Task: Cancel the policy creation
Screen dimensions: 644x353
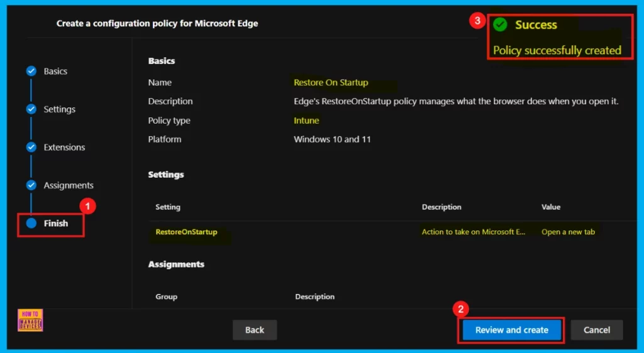Action: point(597,330)
